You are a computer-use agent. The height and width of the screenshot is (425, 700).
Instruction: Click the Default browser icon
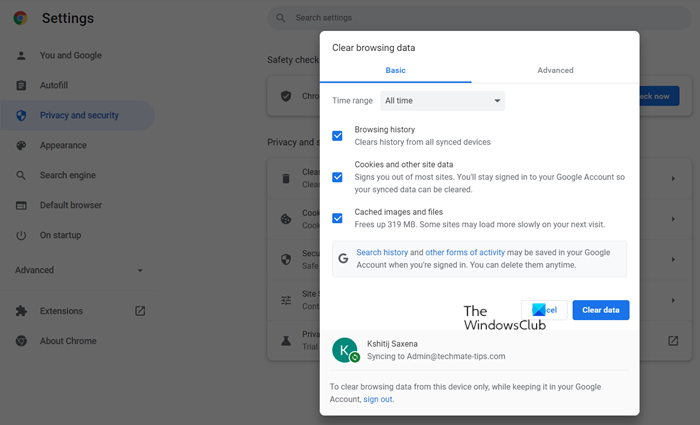[21, 206]
